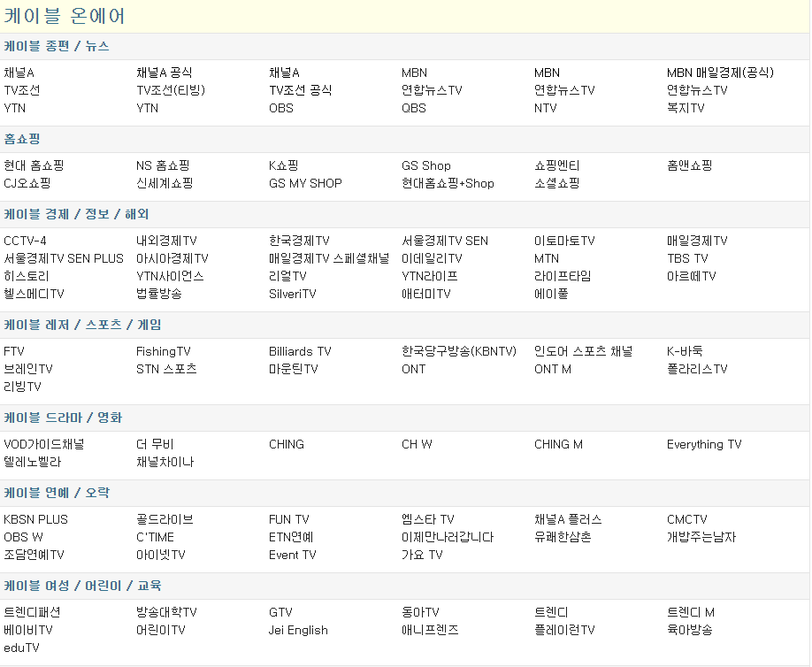Open the 복지TV channel
Screen dimensions: 812x667
tap(686, 108)
